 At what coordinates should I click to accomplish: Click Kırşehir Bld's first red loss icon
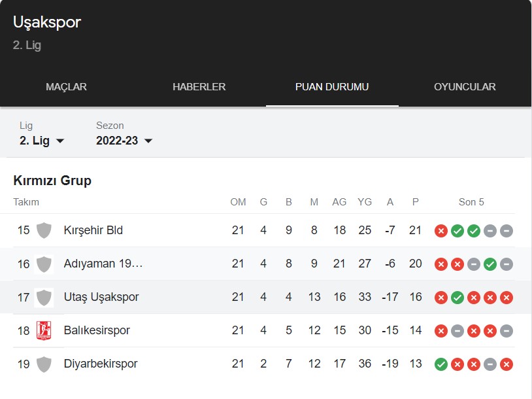[441, 231]
